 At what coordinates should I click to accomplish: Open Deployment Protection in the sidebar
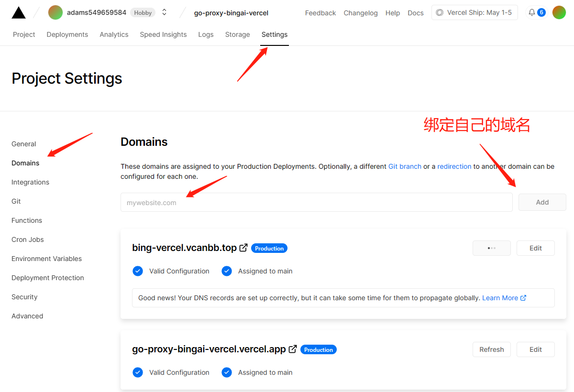coord(48,278)
